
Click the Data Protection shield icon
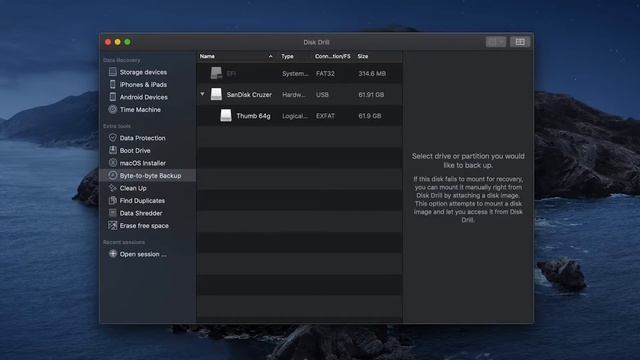[x=113, y=138]
